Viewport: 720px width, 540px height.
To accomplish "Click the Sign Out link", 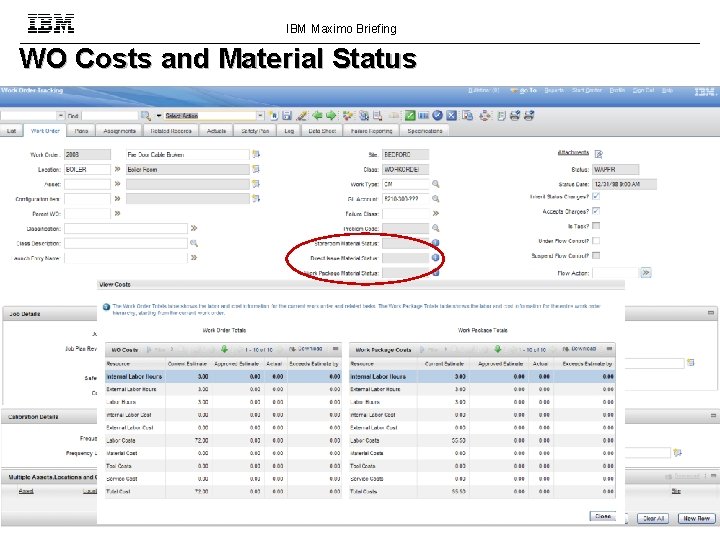I will (643, 90).
